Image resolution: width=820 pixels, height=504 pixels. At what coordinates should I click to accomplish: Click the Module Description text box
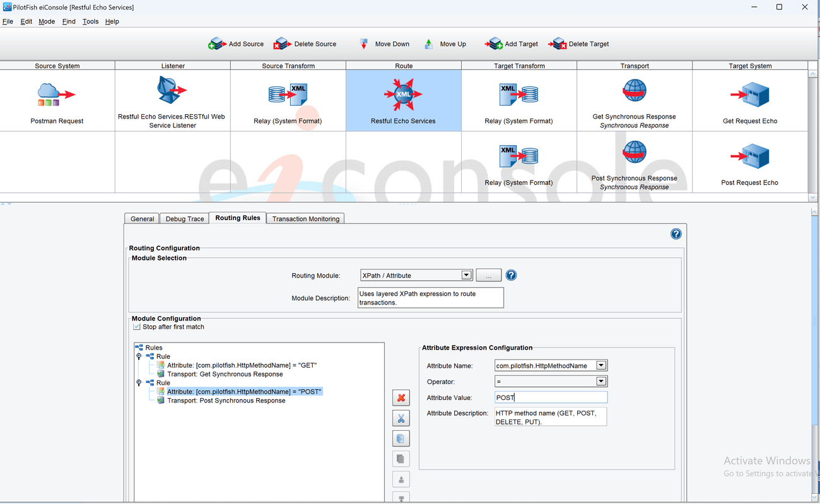tap(431, 298)
